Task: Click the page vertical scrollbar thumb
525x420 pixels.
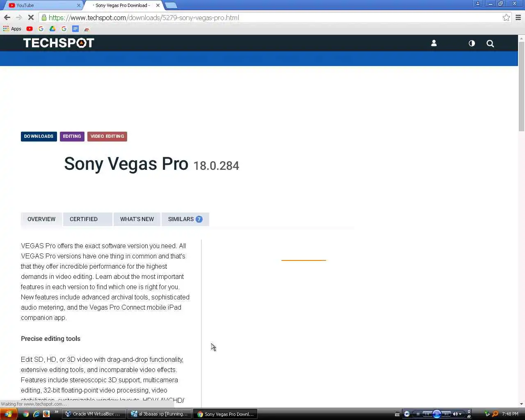Action: point(521,86)
